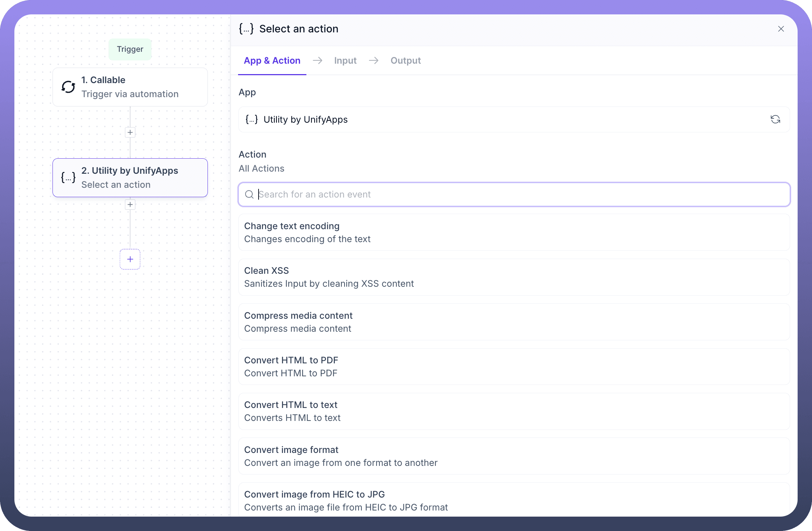Select the App & Action tab

(272, 60)
